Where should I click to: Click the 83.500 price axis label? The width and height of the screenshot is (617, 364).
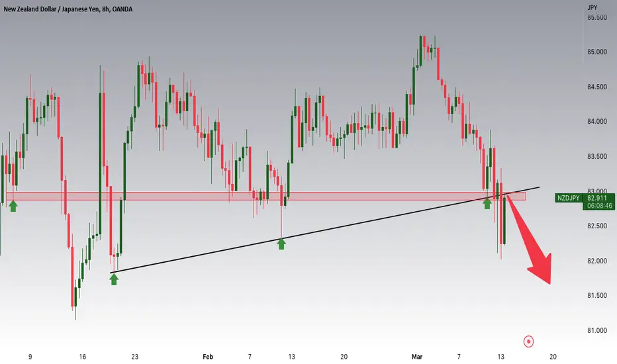point(597,157)
